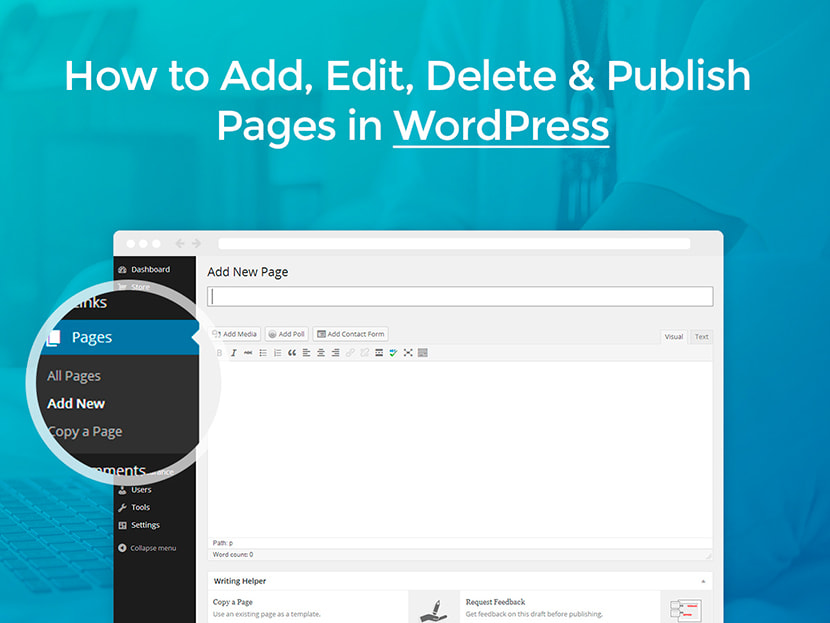
Task: Grab the editor resize handle corner
Action: (708, 555)
